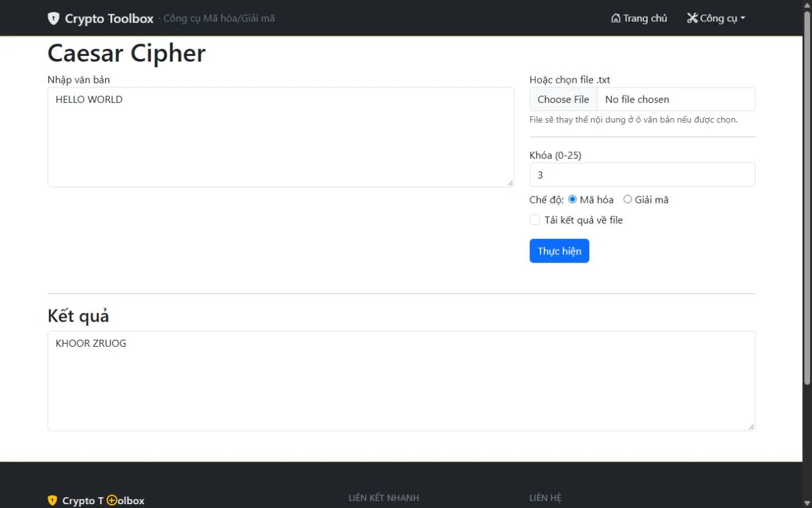The image size is (812, 508).
Task: Click the "LIÊN KẾT NHANH" footer heading
Action: tap(384, 498)
